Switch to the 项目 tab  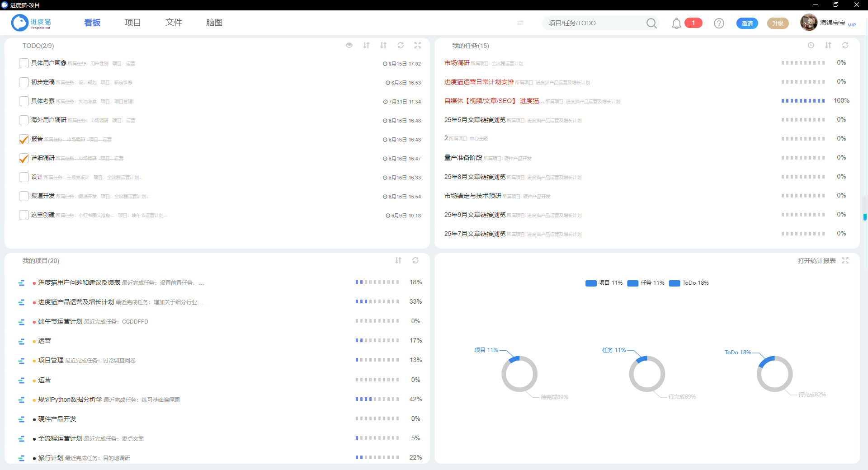(132, 22)
